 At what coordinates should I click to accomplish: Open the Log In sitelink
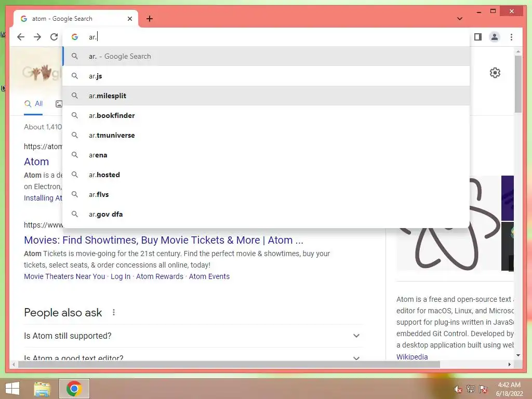[121, 276]
